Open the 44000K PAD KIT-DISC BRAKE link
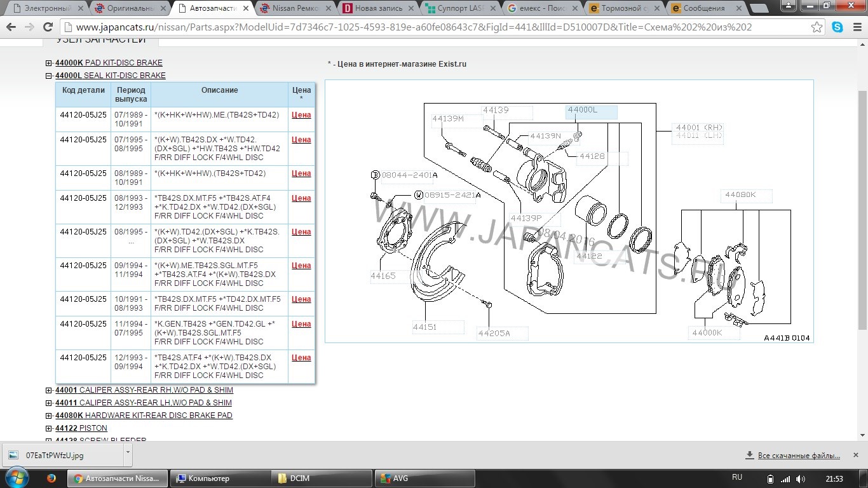This screenshot has width=868, height=488. point(109,63)
